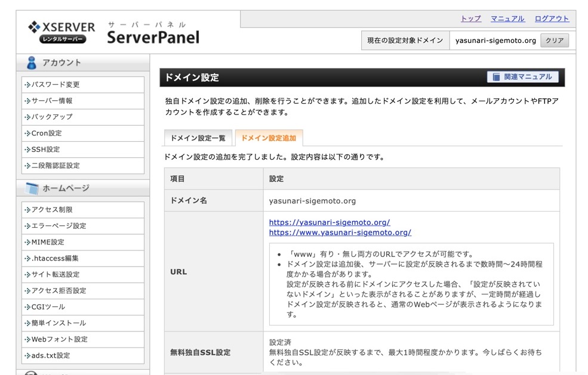Click the ServerPanel title text
The height and width of the screenshot is (375, 588).
(153, 37)
